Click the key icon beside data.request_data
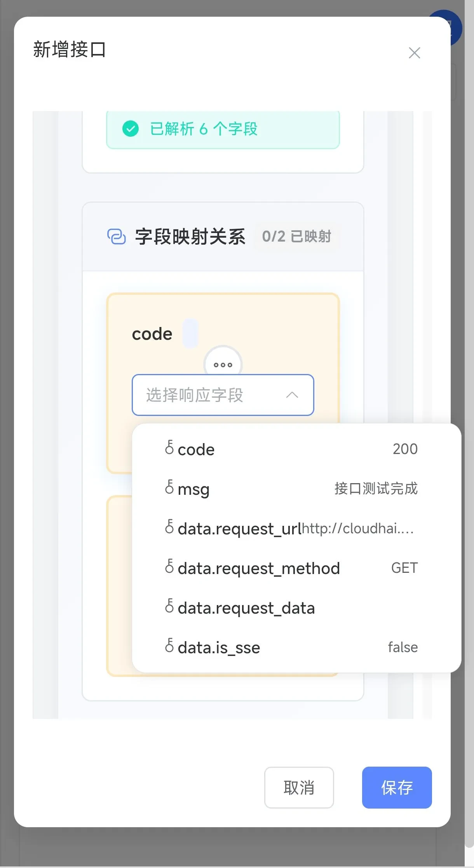Screen dimensions: 474x868 coord(169,606)
